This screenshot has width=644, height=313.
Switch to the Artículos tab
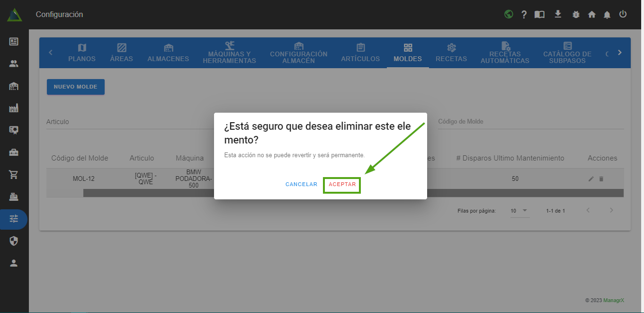click(x=360, y=53)
